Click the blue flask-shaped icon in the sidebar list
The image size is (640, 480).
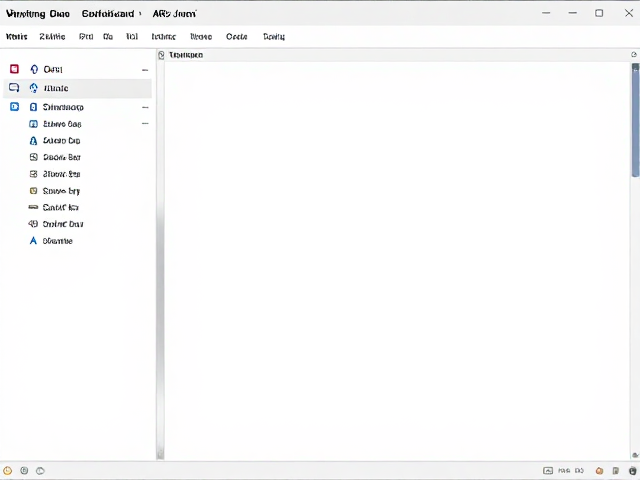(x=33, y=141)
